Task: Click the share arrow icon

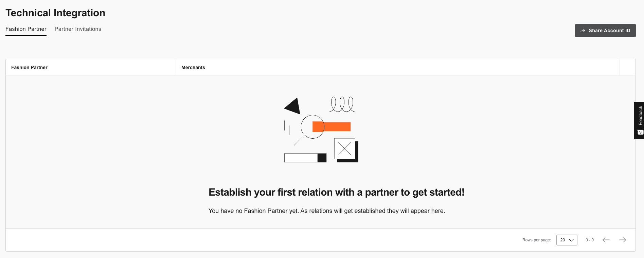Action: click(583, 31)
